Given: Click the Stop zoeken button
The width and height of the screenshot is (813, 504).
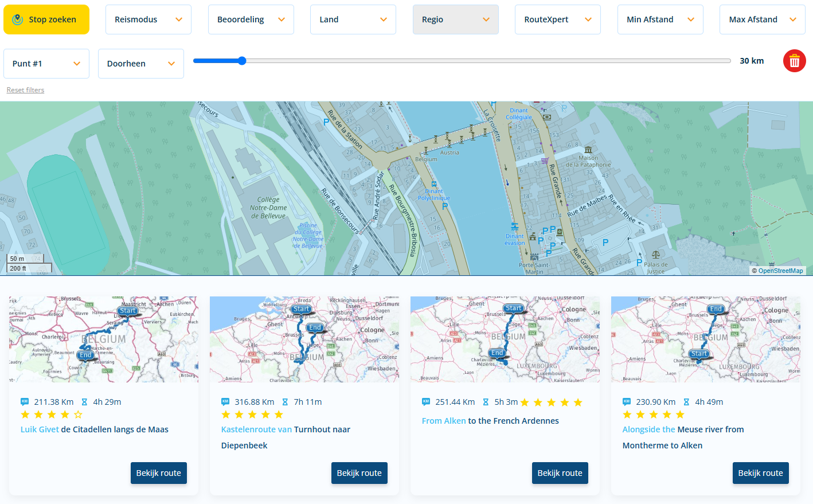Looking at the screenshot, I should (x=46, y=19).
